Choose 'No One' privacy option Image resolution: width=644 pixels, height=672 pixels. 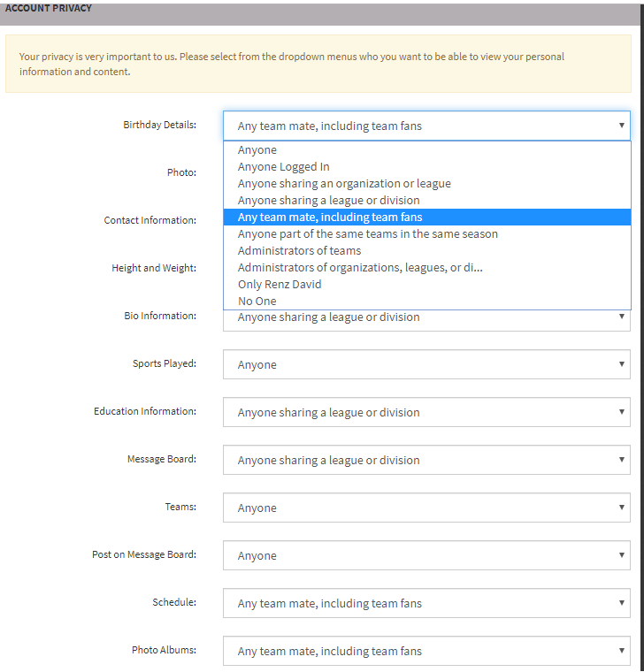(x=257, y=302)
